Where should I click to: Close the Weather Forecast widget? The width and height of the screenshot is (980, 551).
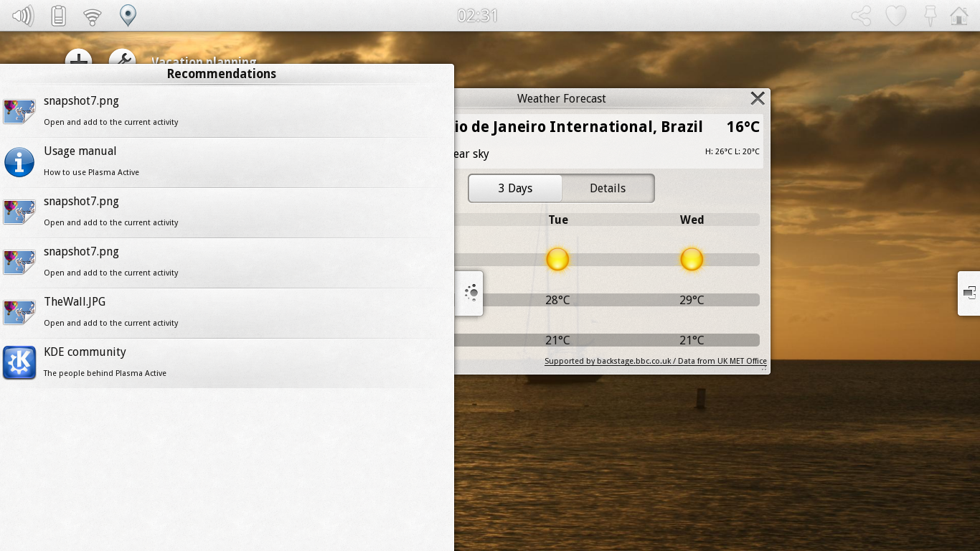point(757,99)
